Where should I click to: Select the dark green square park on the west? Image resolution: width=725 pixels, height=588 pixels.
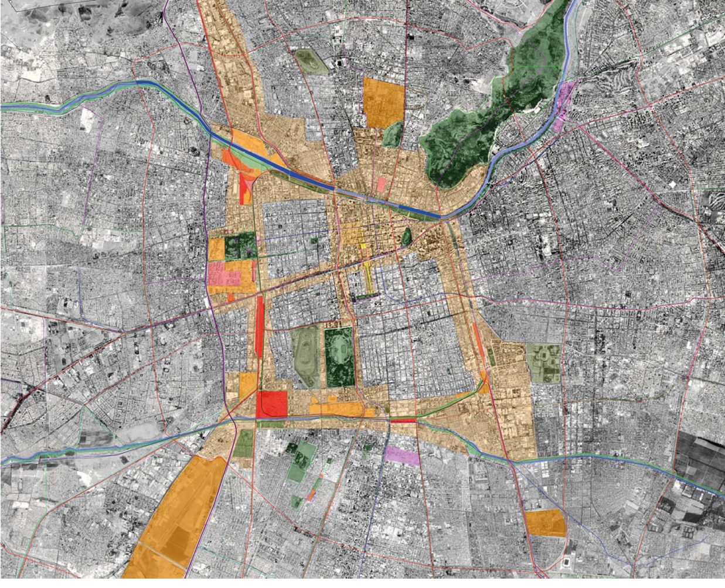pyautogui.click(x=240, y=245)
